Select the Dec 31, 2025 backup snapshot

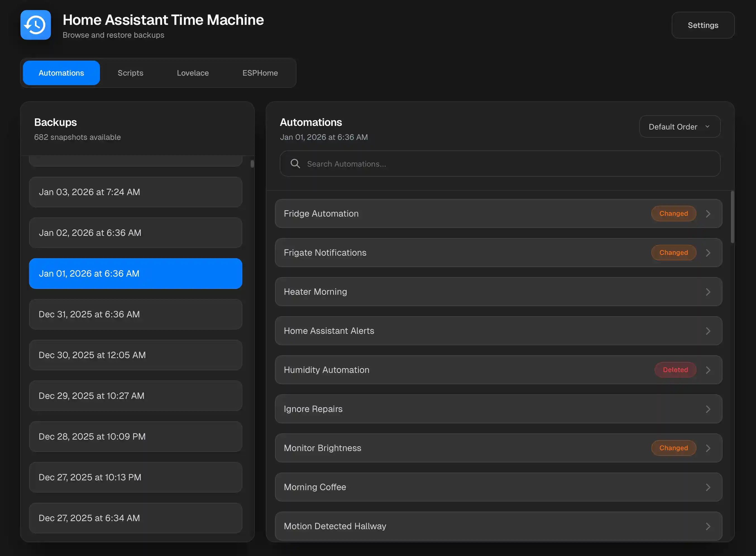point(135,314)
